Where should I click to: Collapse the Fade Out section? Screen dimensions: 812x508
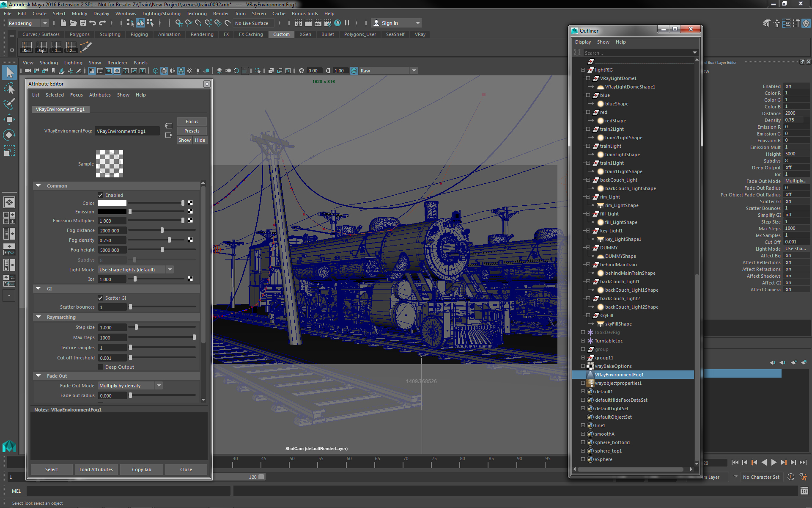[x=38, y=376]
